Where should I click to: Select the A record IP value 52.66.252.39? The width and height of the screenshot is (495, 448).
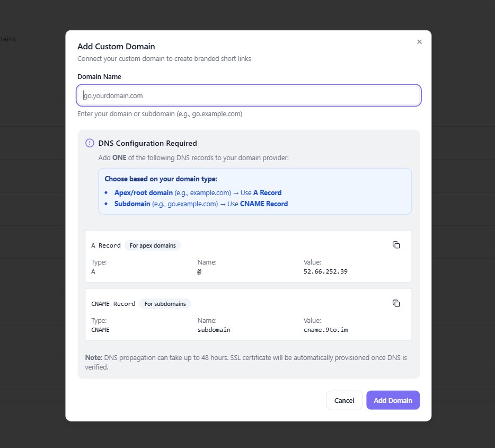coord(325,271)
